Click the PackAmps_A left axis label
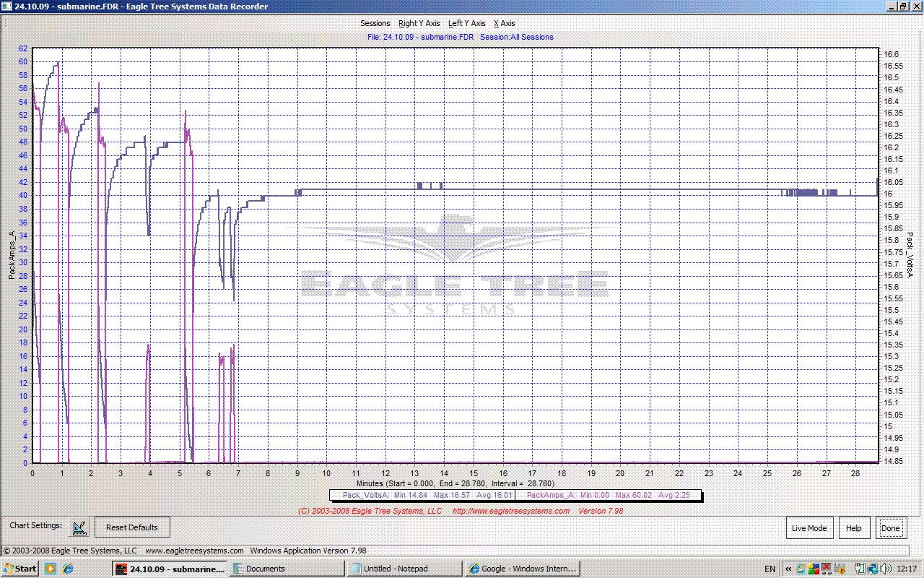The height and width of the screenshot is (578, 924). coord(12,255)
